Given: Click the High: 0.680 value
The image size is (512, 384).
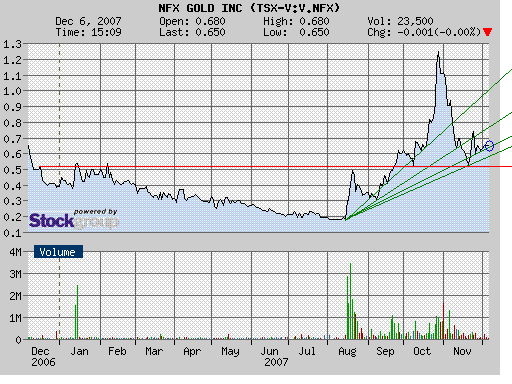Looking at the screenshot, I should pos(296,21).
